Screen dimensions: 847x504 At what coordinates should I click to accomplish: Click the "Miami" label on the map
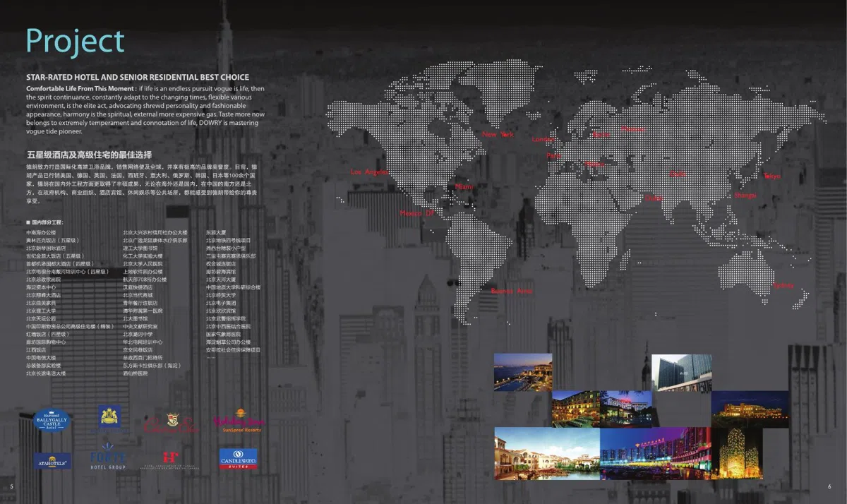coord(464,187)
